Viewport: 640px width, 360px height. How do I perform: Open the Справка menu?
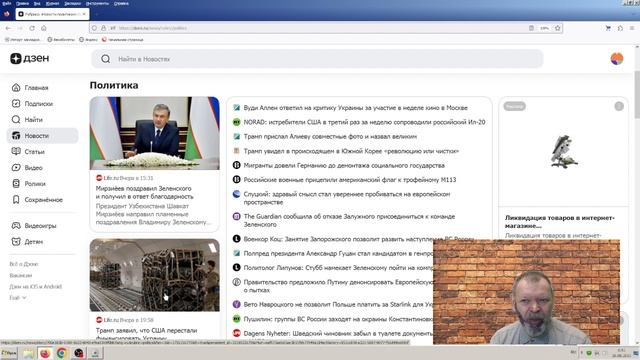pyautogui.click(x=121, y=3)
